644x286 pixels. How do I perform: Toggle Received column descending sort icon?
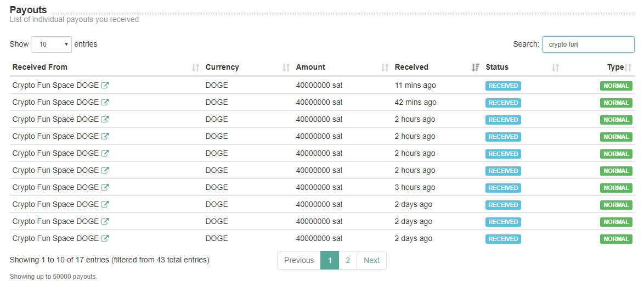click(x=476, y=68)
